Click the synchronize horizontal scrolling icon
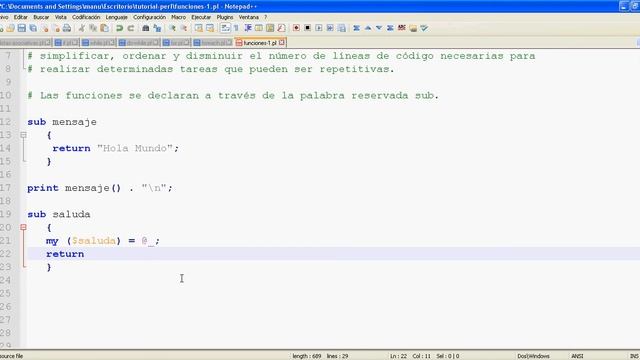Image resolution: width=640 pixels, height=360 pixels. click(210, 28)
